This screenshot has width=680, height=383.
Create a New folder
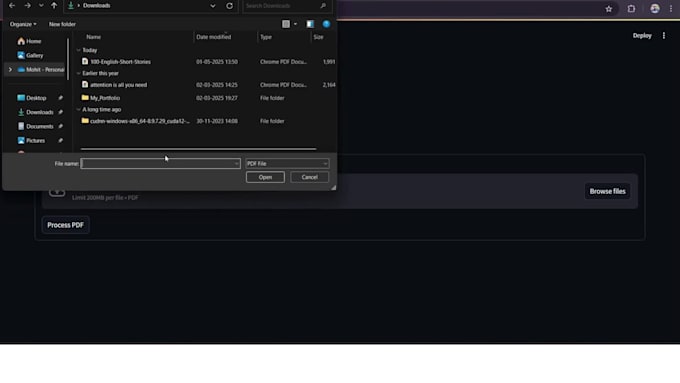(x=62, y=24)
